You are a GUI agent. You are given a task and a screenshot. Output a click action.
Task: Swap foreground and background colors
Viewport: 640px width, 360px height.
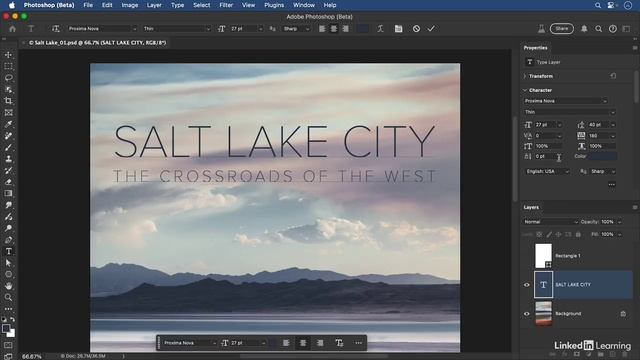coord(13,320)
